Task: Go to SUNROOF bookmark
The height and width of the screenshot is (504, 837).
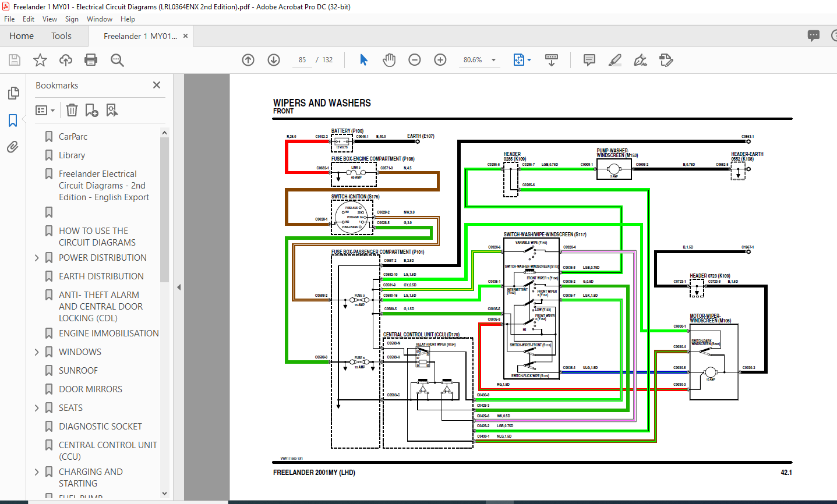Action: (x=78, y=371)
